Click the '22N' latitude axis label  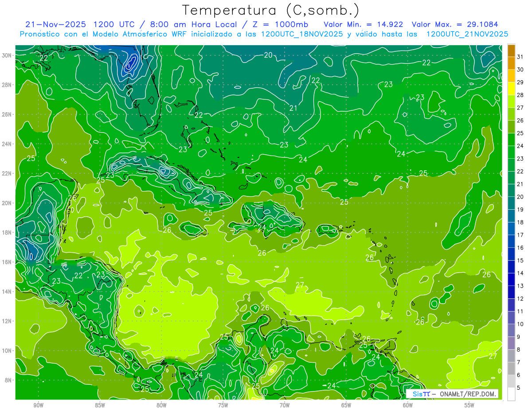pyautogui.click(x=7, y=173)
